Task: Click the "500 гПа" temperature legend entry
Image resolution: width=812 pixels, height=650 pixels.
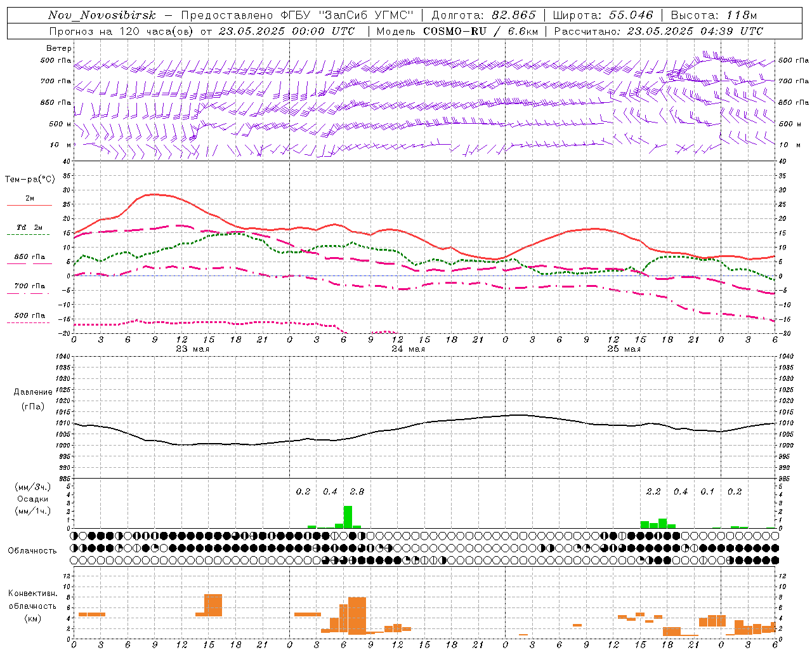Action: coord(29,315)
